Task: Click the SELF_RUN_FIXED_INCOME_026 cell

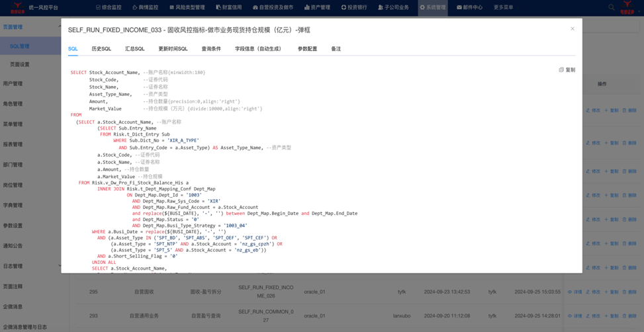Action: [x=265, y=292]
